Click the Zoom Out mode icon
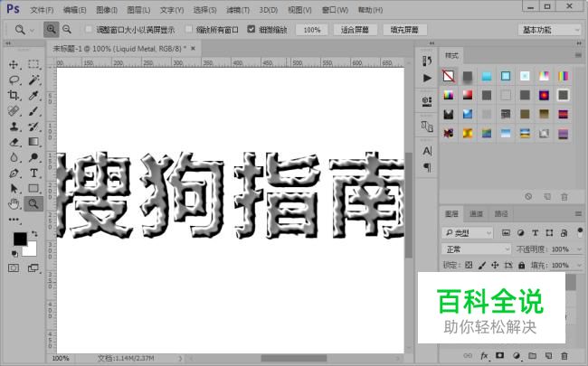588x366 pixels. [67, 29]
